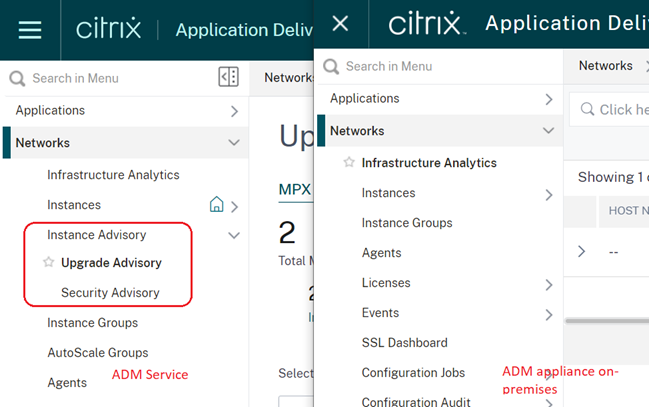Viewport: 649px width, 407px height.
Task: Select Instances in on-premises menu
Action: tap(388, 193)
